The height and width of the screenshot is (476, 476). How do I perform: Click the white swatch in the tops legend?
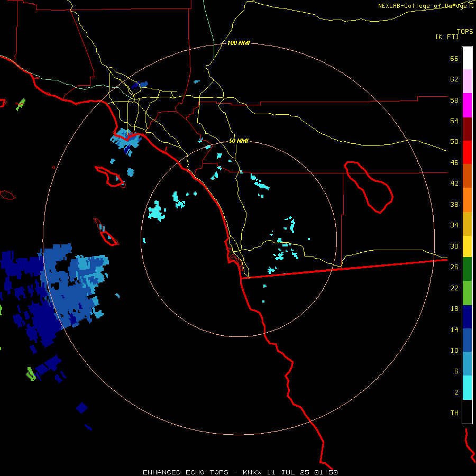point(467,58)
